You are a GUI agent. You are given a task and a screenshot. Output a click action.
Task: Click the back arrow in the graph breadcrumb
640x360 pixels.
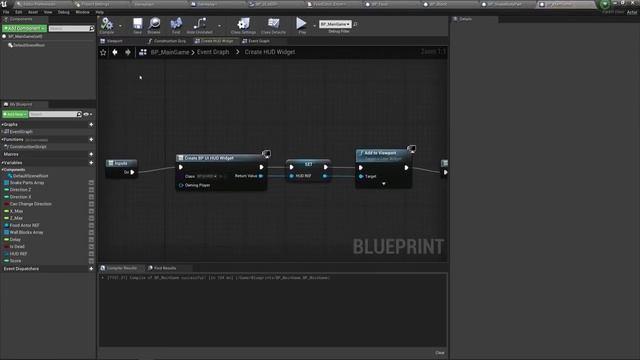(115, 52)
